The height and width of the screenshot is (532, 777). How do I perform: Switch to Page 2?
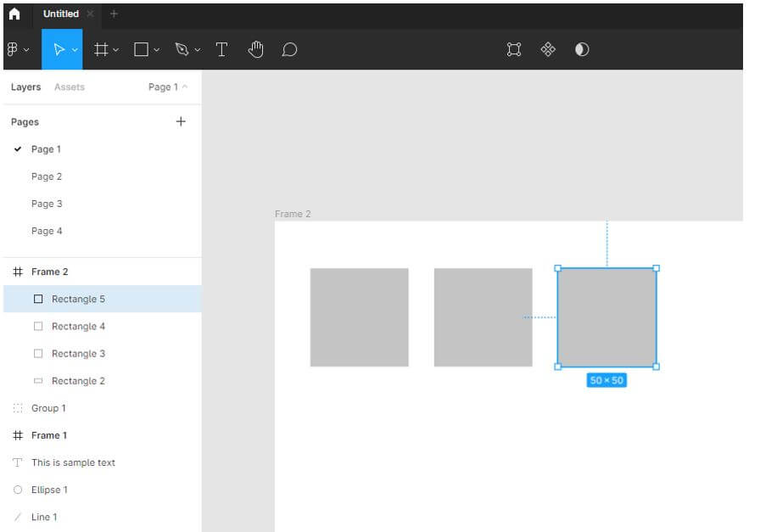click(47, 176)
